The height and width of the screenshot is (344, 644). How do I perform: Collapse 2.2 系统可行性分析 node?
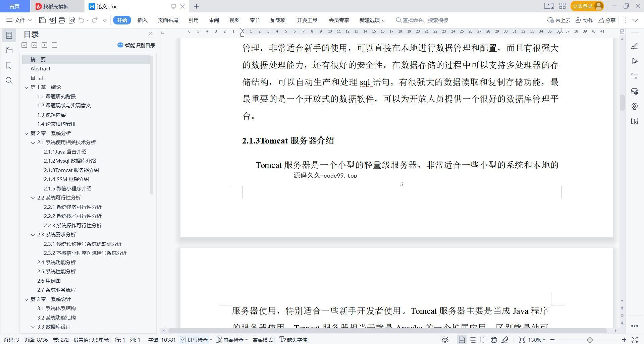[33, 198]
